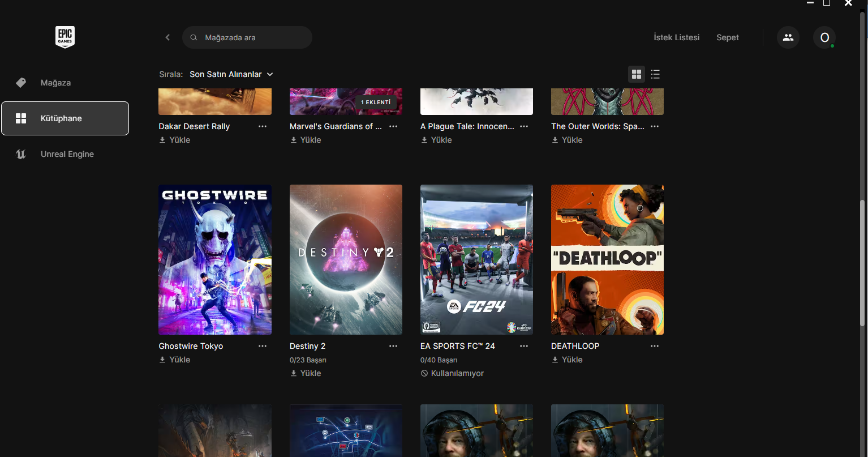
Task: Open the Ghostwire Tokyo cover art
Action: [215, 259]
